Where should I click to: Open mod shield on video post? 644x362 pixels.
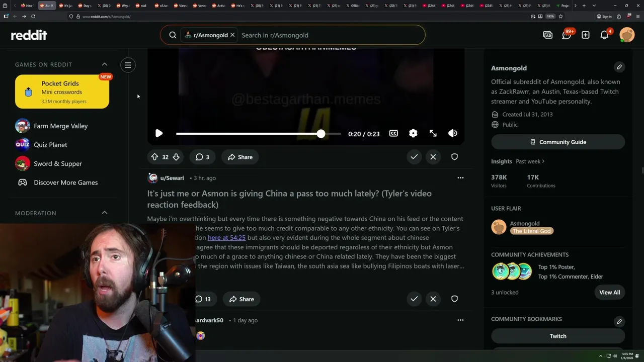coord(454,157)
